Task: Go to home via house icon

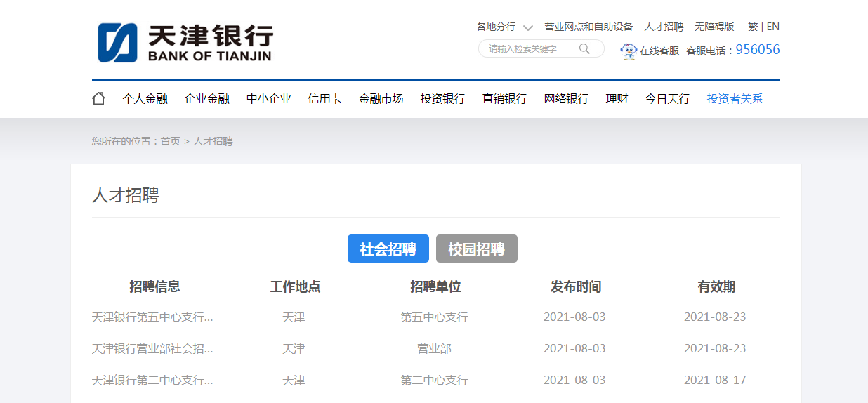Action: click(x=98, y=98)
